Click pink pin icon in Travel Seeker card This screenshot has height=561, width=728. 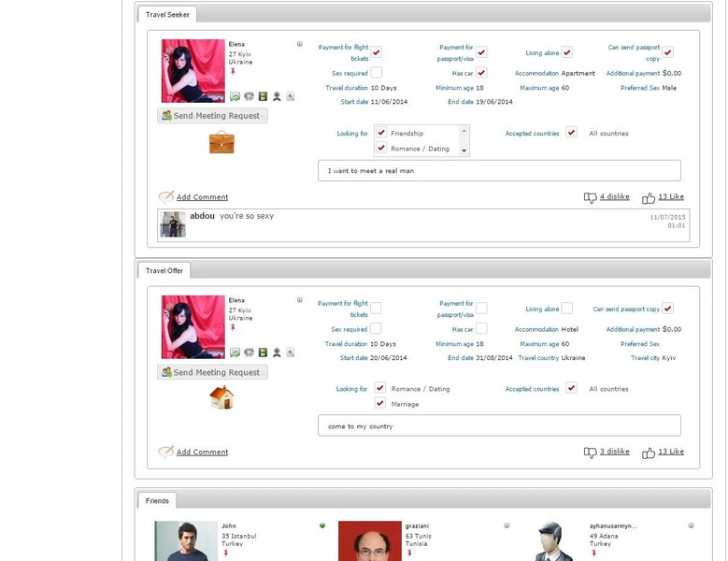[233, 71]
